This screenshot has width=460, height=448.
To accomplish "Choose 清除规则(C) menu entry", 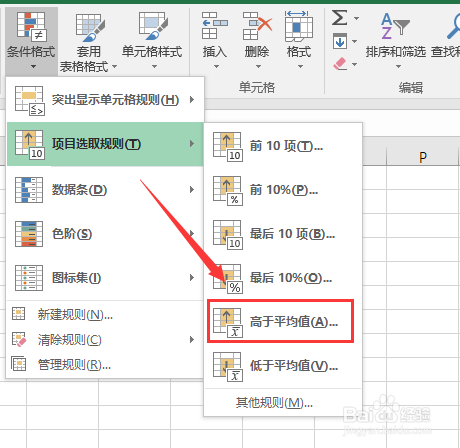I will [x=105, y=340].
